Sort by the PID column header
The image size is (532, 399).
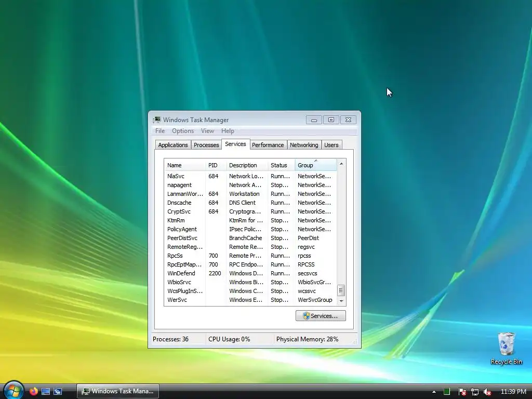[216, 165]
